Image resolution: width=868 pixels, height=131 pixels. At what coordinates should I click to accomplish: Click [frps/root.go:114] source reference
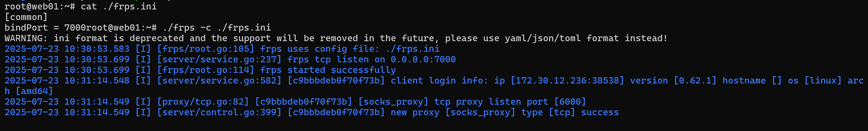pos(206,70)
